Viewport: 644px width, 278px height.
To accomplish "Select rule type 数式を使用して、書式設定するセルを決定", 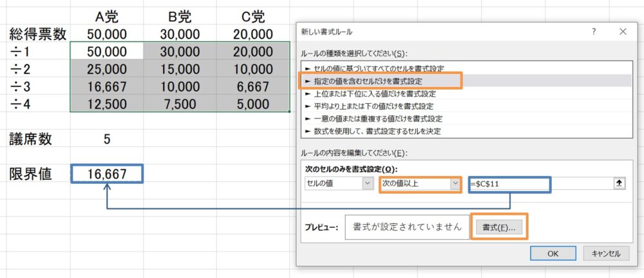I will [x=466, y=131].
